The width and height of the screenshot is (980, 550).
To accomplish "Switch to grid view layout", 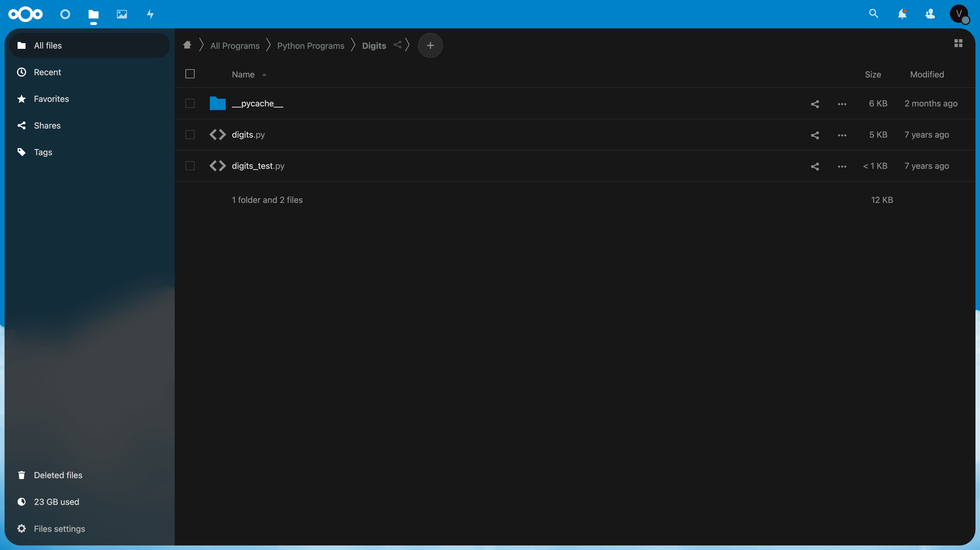I will pyautogui.click(x=958, y=43).
